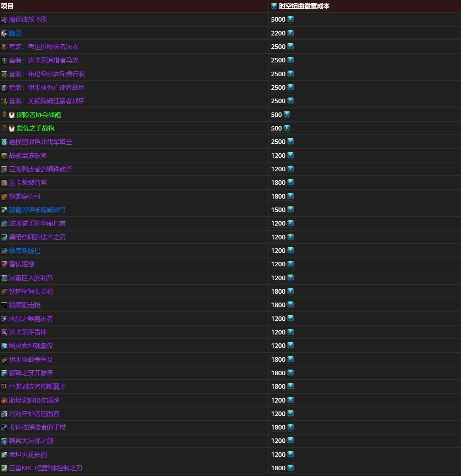Click icon beside 铁炉堡锤头步枪
The image size is (461, 476).
coord(4,292)
